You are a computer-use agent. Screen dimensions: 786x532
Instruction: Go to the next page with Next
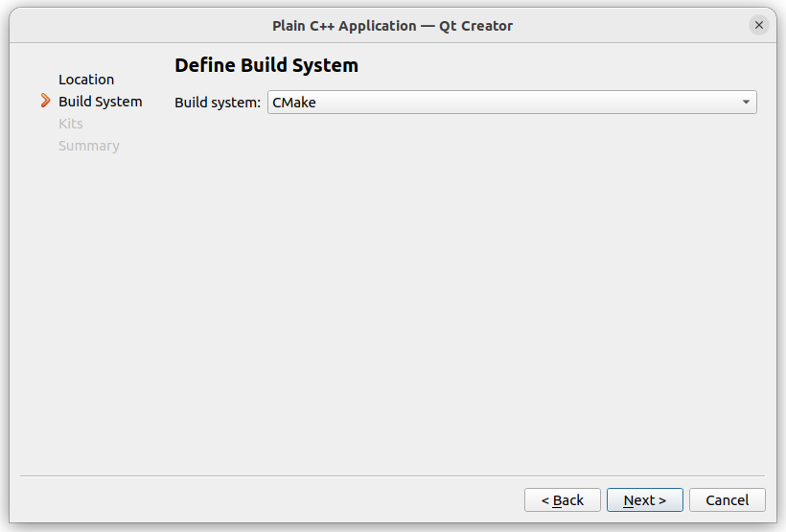click(645, 500)
